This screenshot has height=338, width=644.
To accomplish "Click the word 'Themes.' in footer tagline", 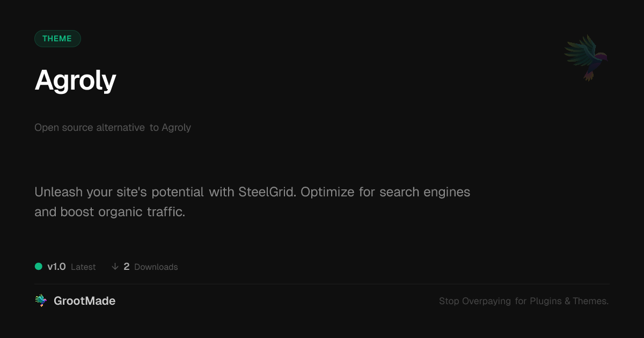I will (590, 301).
